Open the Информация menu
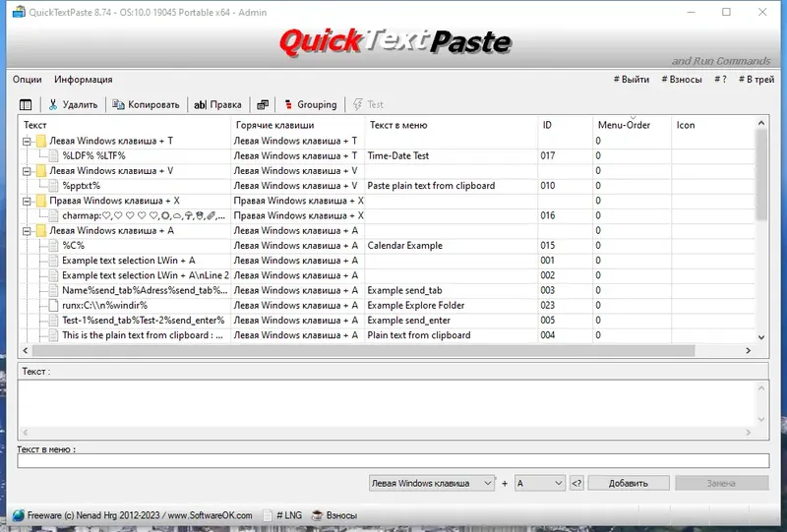Screen dimensions: 787x532 click(84, 80)
